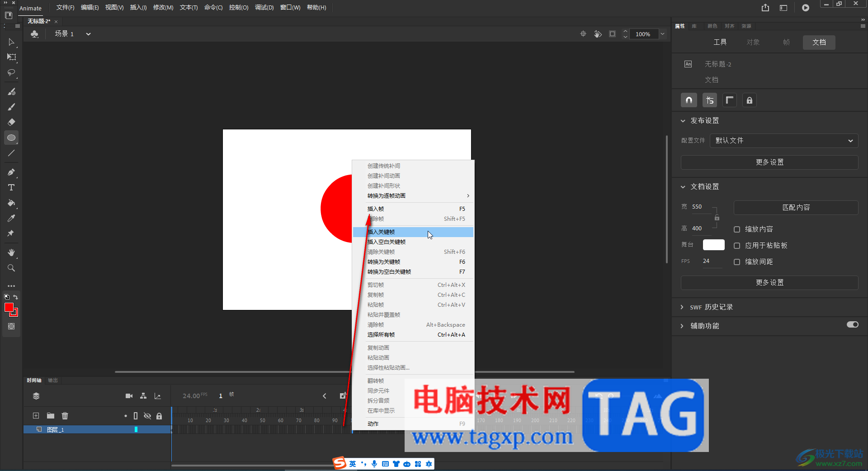Select the Free Transform tool
Screen dimensions: 868x471
[x=11, y=57]
